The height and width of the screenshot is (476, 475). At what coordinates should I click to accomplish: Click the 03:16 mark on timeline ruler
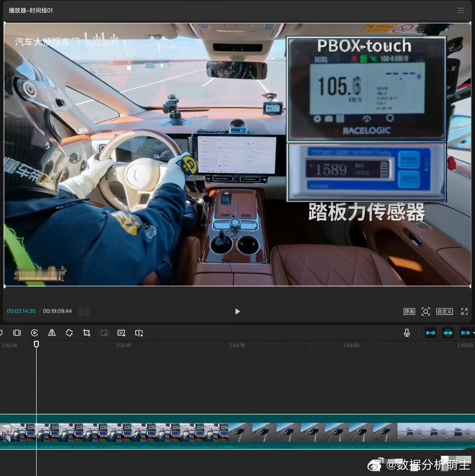coord(124,346)
